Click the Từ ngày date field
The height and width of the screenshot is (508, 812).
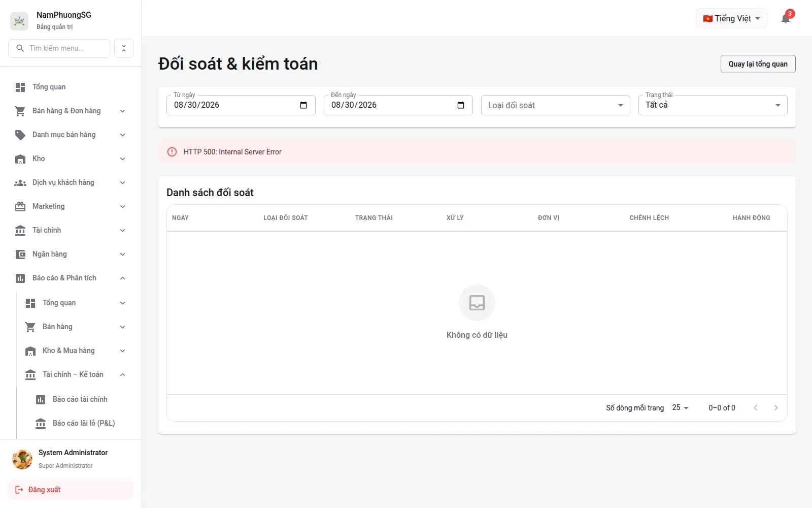pyautogui.click(x=241, y=105)
